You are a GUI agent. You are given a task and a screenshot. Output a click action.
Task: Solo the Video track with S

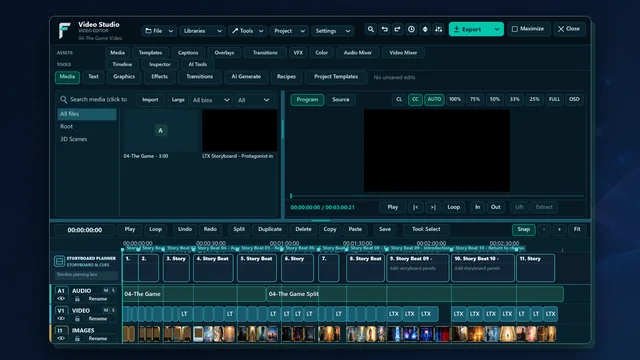[113, 310]
